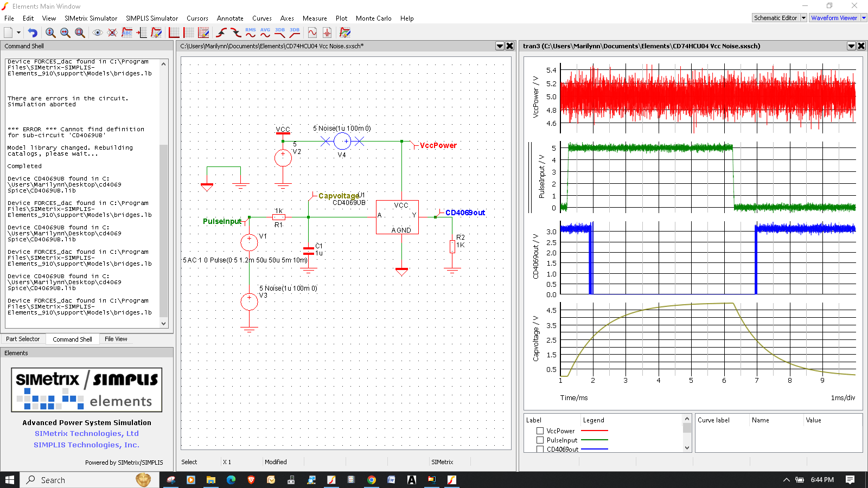The image size is (868, 488).
Task: Click the Name column header
Action: coord(776,420)
